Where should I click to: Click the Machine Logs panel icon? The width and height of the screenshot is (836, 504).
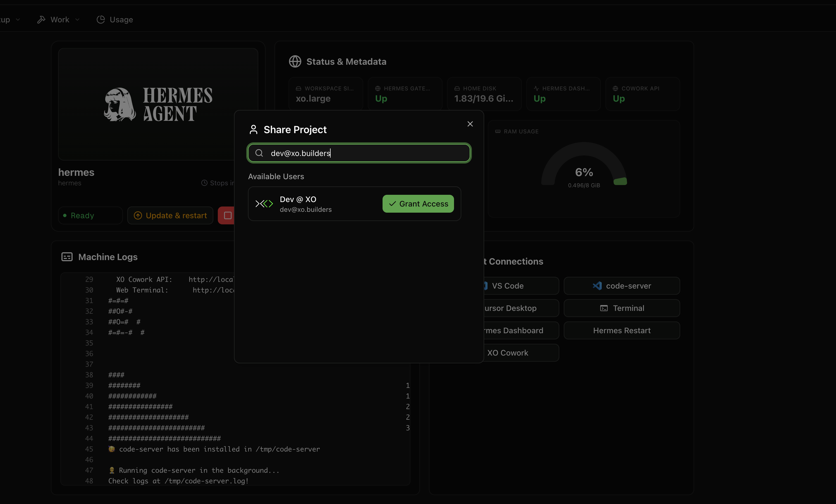pyautogui.click(x=67, y=257)
